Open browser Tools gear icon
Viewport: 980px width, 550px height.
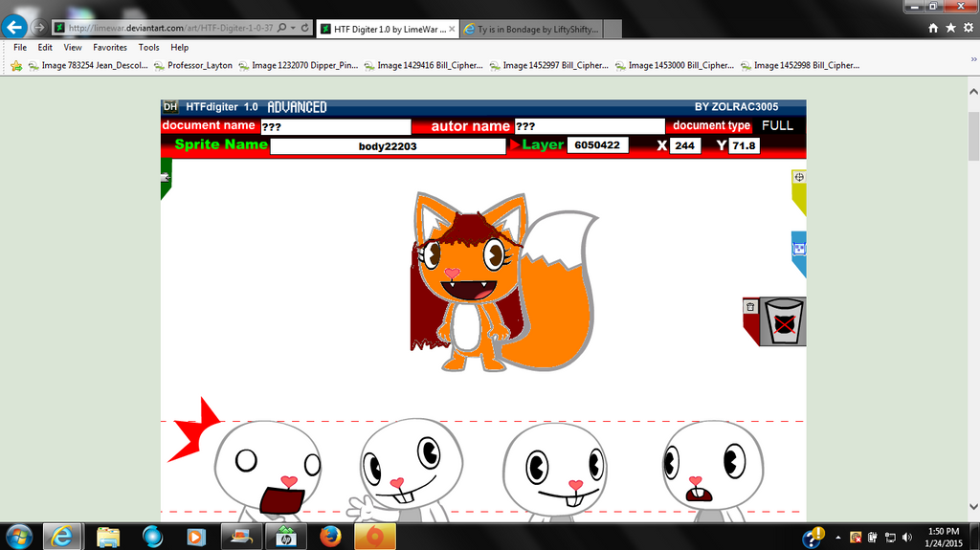[969, 28]
